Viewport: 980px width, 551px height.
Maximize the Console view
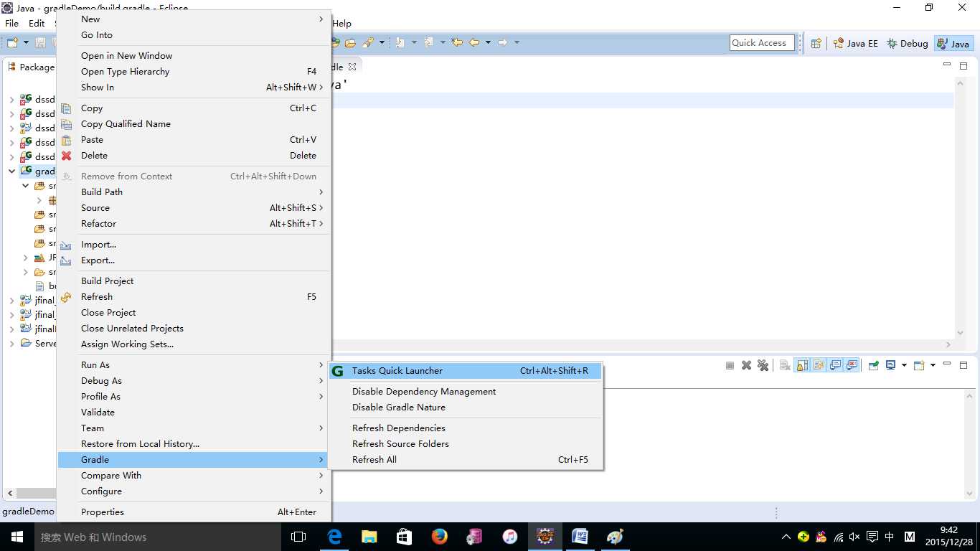point(963,364)
